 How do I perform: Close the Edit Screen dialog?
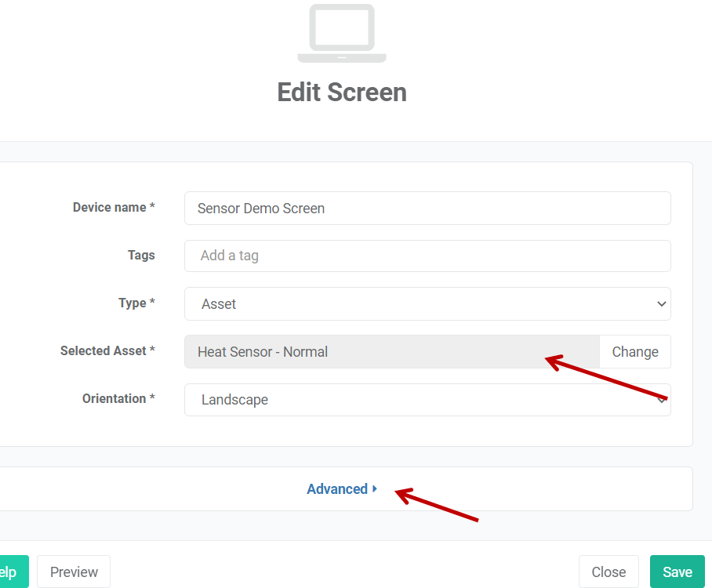608,572
